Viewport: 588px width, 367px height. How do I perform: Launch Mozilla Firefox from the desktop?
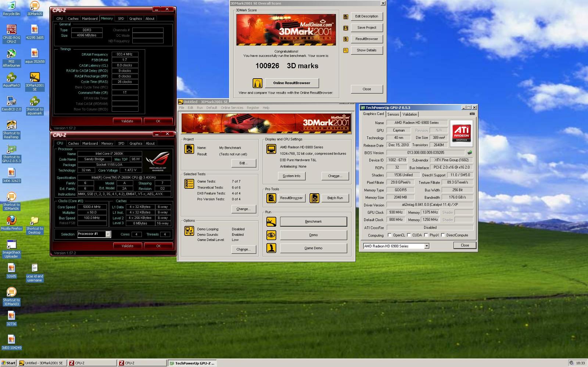(11, 223)
